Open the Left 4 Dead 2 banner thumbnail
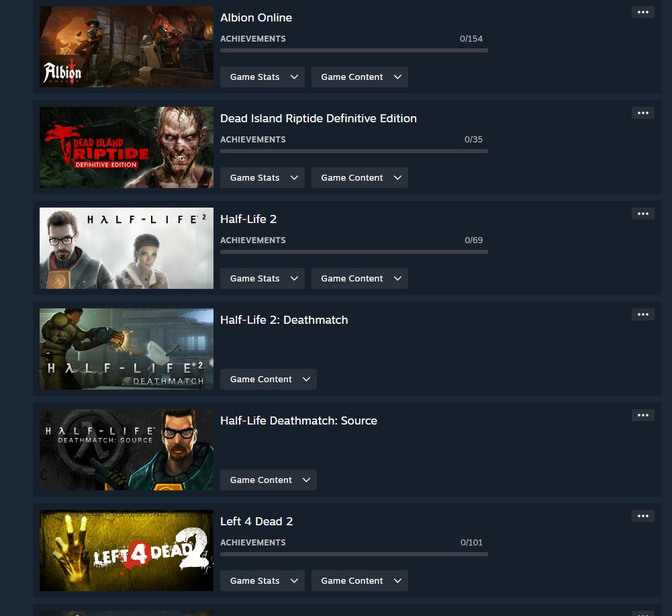 [126, 550]
